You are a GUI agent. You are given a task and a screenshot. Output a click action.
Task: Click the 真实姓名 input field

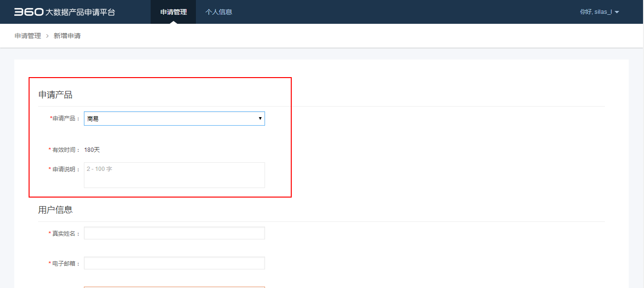174,233
